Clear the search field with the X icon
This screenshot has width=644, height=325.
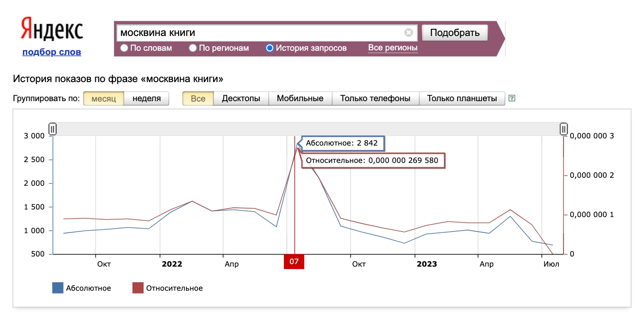tap(408, 33)
